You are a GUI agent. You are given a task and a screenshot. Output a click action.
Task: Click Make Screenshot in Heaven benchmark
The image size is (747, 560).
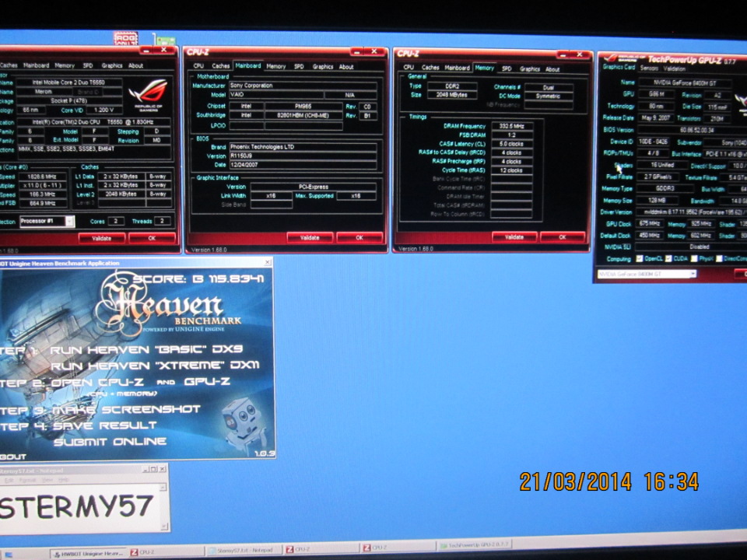(126, 410)
